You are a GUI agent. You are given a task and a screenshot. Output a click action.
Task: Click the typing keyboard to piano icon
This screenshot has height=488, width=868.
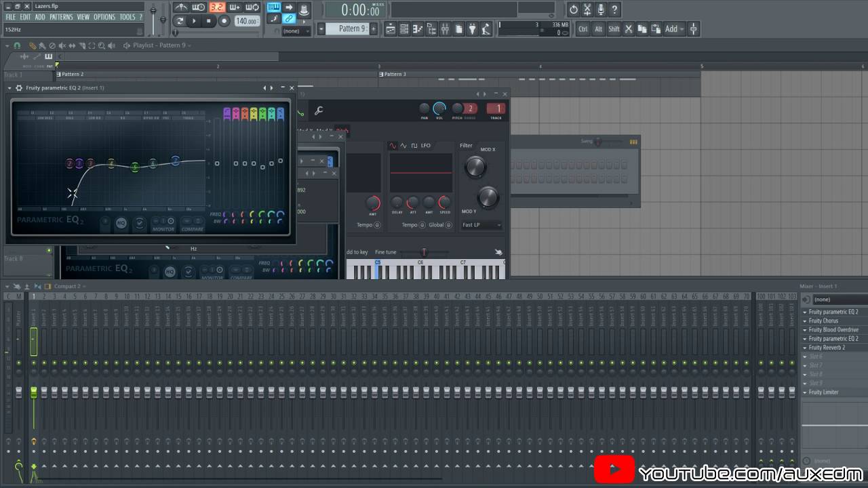click(x=273, y=7)
